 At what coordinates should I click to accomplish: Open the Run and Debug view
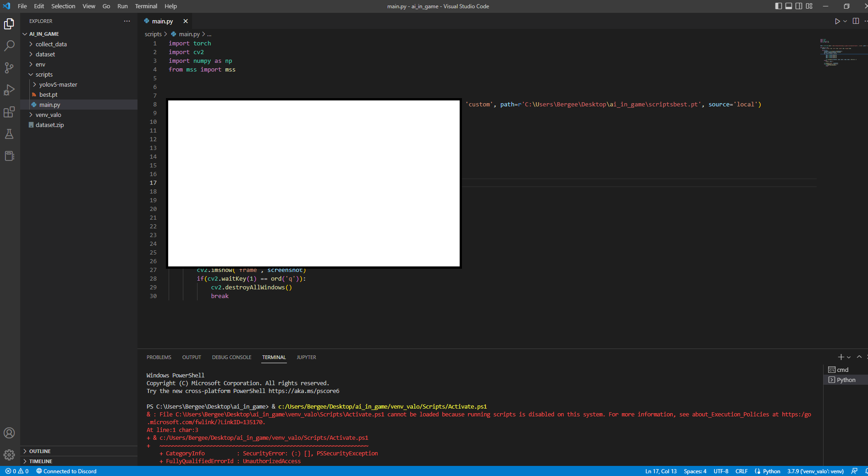9,90
